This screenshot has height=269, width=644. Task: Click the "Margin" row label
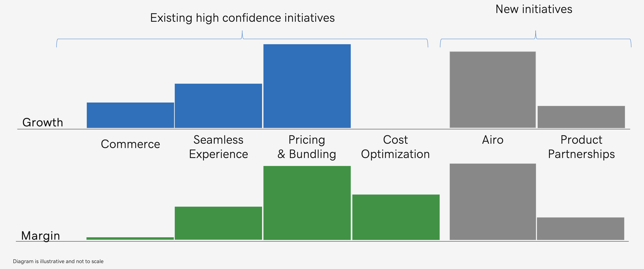(x=40, y=236)
